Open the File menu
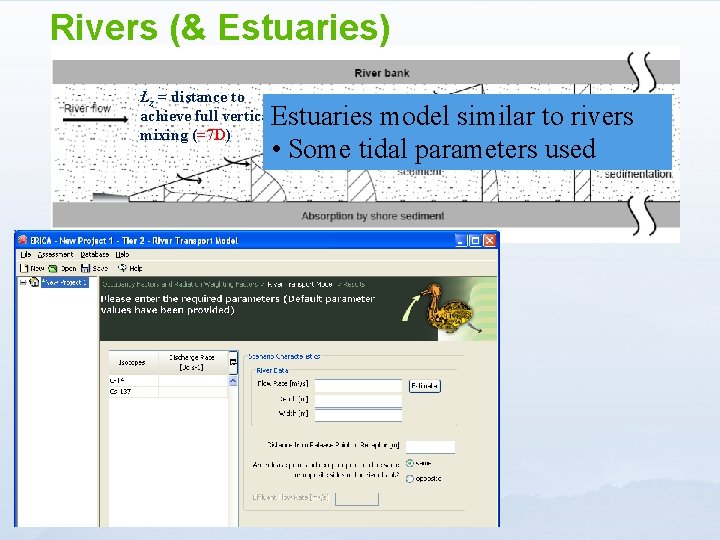The height and width of the screenshot is (540, 720). 26,254
